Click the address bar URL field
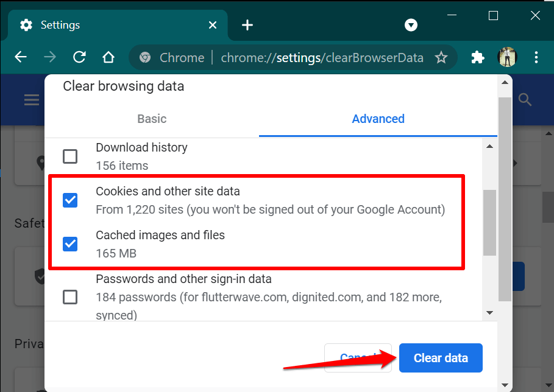 point(322,58)
